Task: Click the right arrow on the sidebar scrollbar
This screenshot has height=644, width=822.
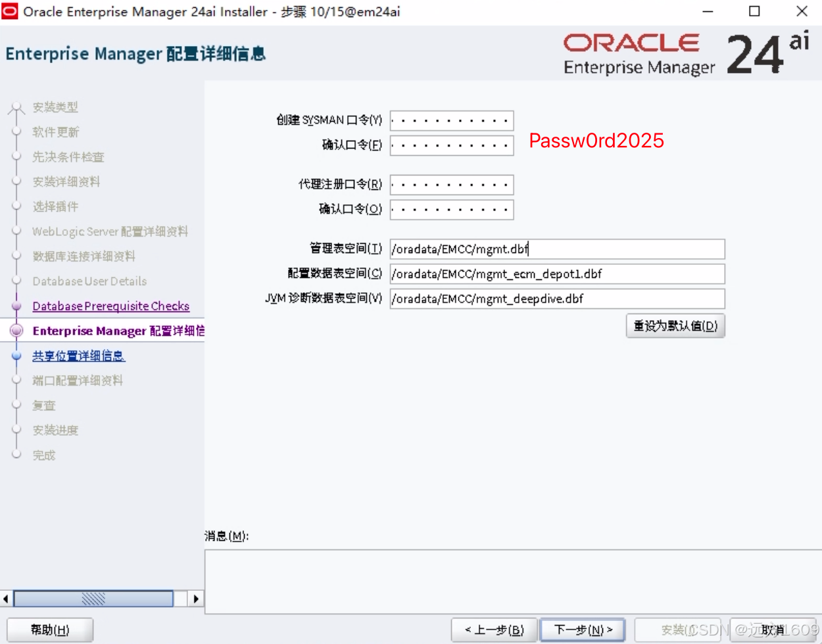Action: tap(196, 599)
